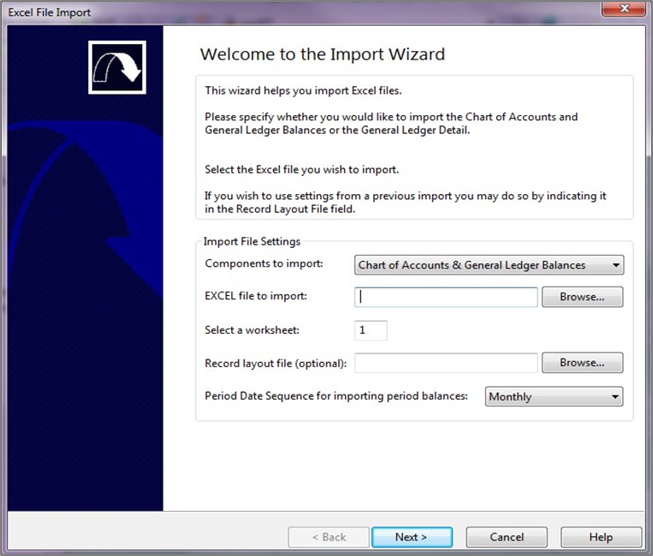Click the 'Excel File Import' window title
The height and width of the screenshot is (556, 653).
49,12
